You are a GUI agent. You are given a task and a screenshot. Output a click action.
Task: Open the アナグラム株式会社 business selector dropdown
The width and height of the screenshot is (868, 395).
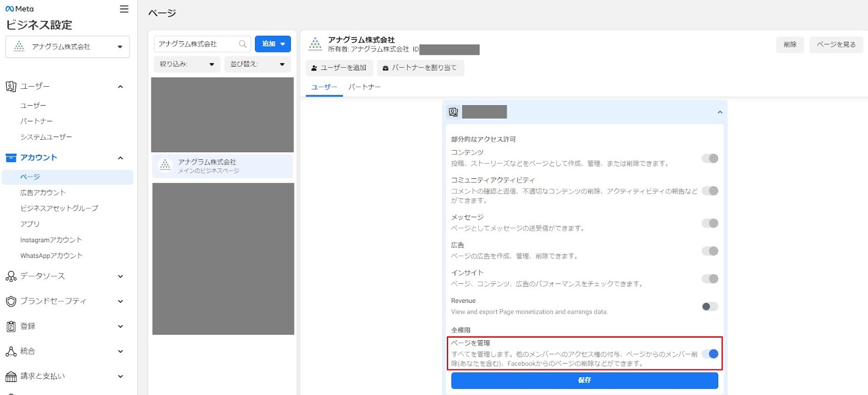coord(67,47)
